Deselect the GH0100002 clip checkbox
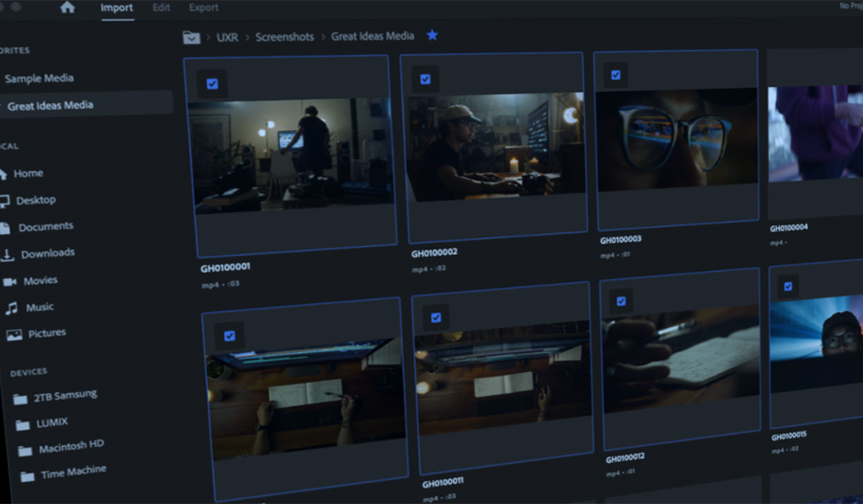863x504 pixels. tap(425, 79)
